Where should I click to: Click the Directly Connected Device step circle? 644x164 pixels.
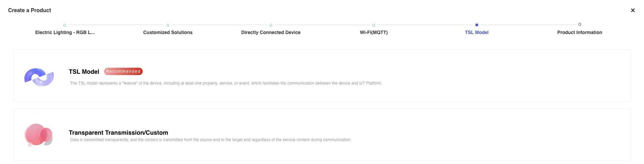click(271, 25)
